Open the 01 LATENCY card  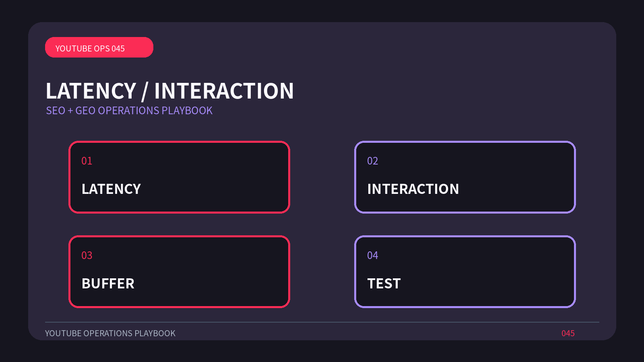(x=179, y=177)
